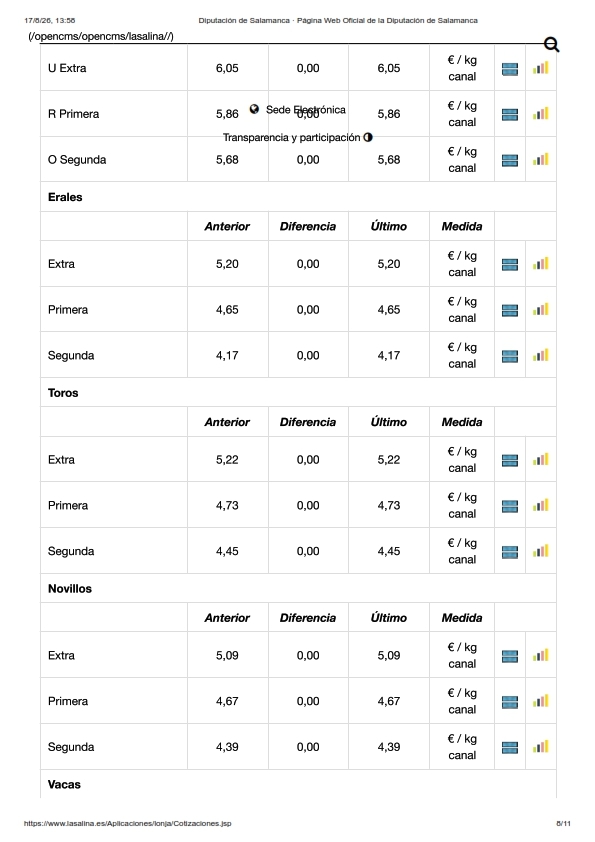
Task: Toggle the contrast icon beside Transparencia
Action: (x=368, y=137)
